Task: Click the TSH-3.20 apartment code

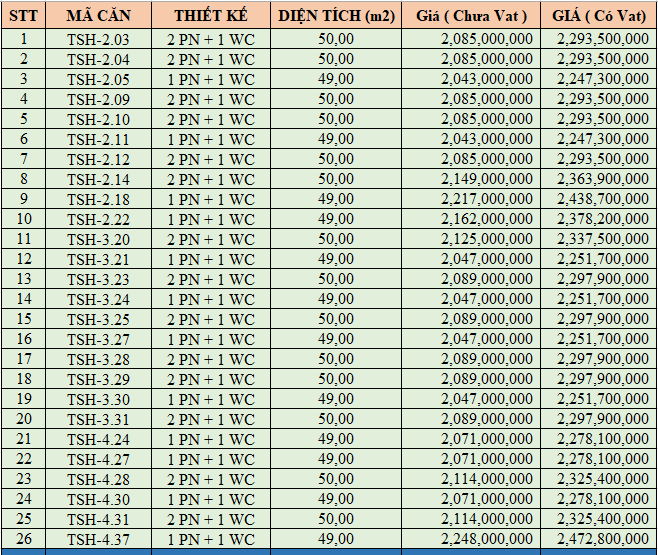Action: click(98, 239)
